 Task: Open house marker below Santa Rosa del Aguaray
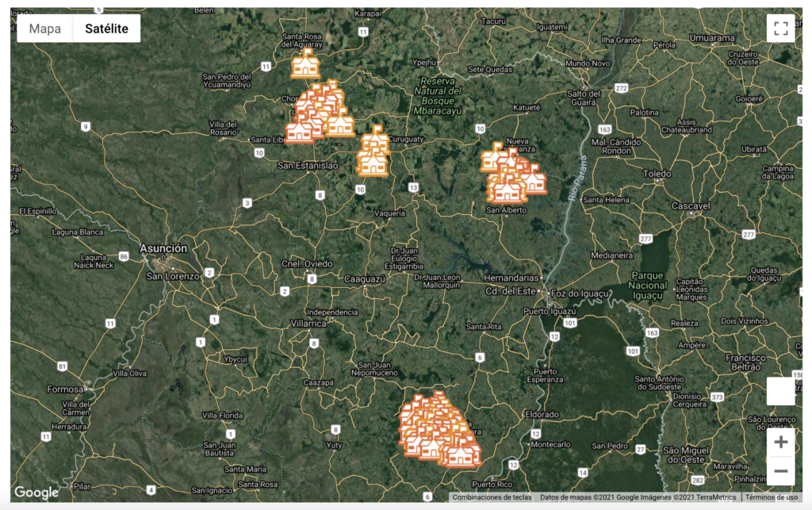coord(305,66)
